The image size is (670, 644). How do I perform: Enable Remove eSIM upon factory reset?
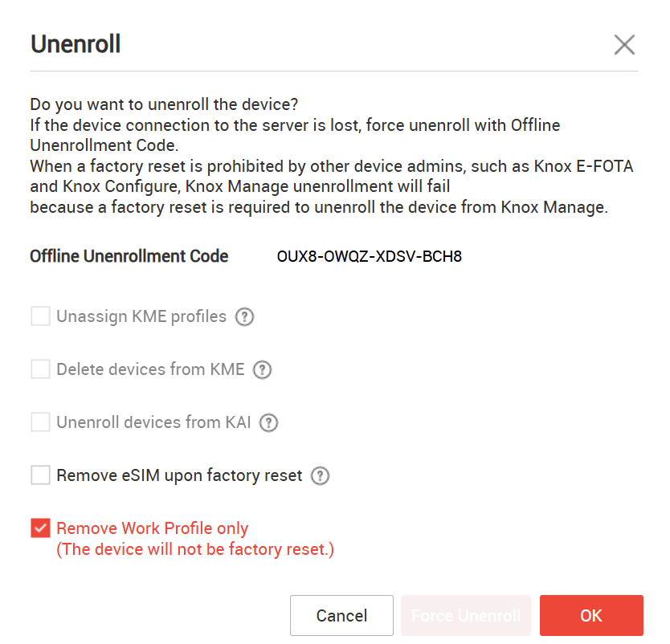coord(40,475)
